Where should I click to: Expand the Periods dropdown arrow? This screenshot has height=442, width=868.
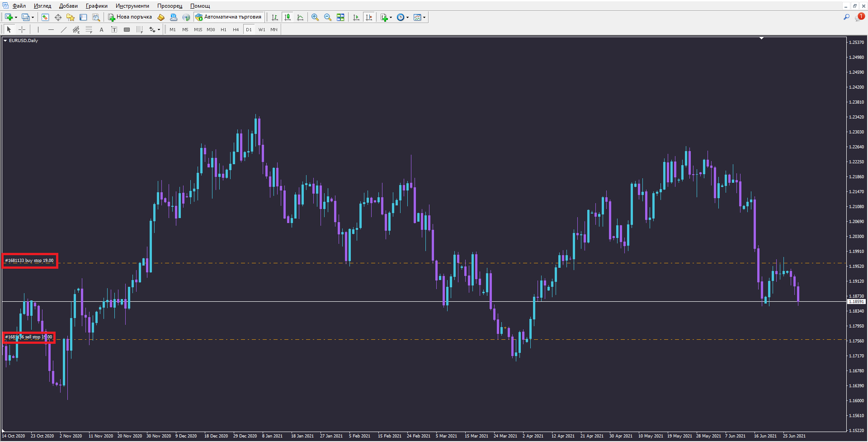407,17
